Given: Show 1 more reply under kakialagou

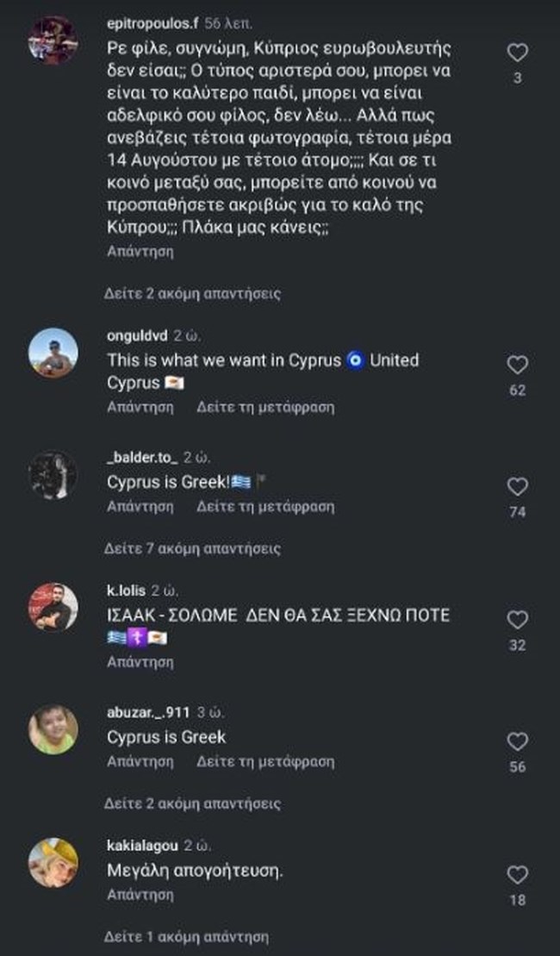Looking at the screenshot, I should point(186,936).
